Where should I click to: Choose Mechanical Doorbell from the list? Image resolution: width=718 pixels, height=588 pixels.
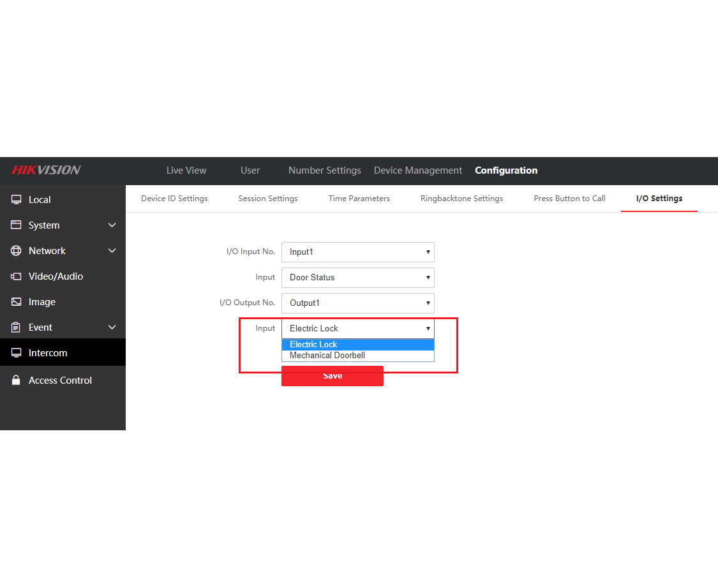tap(327, 356)
